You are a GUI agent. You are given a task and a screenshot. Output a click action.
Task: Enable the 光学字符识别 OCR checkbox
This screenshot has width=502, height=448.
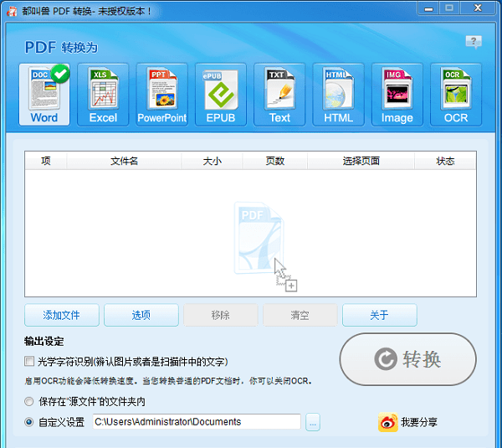[29, 362]
